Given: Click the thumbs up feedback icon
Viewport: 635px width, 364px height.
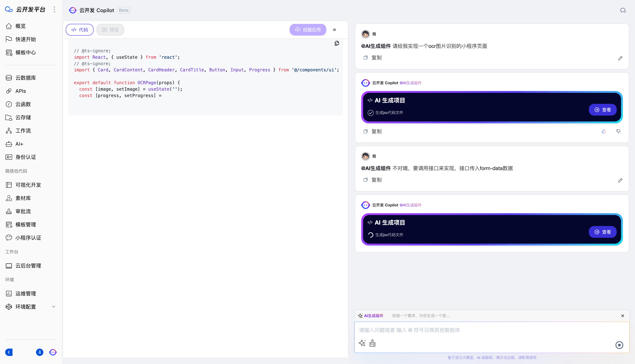Looking at the screenshot, I should [604, 132].
